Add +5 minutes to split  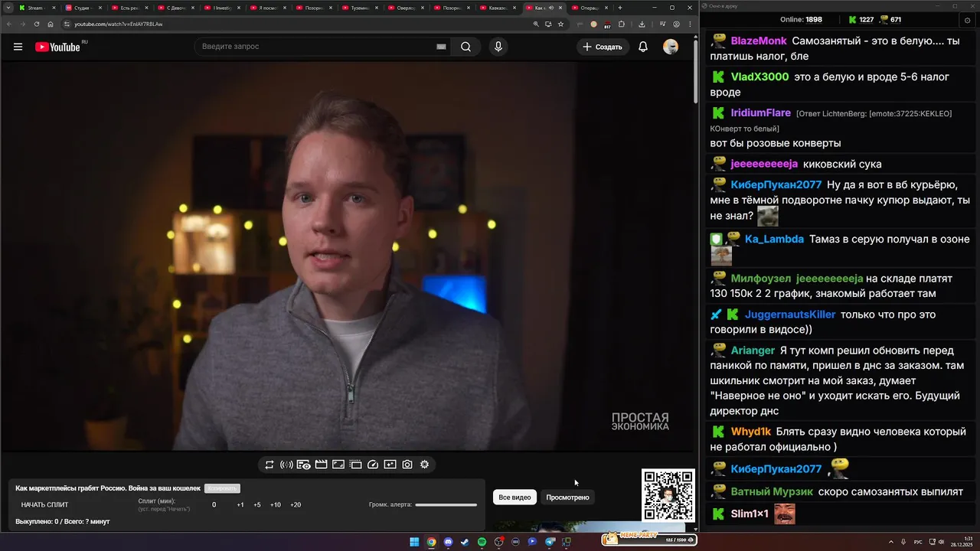pyautogui.click(x=257, y=505)
